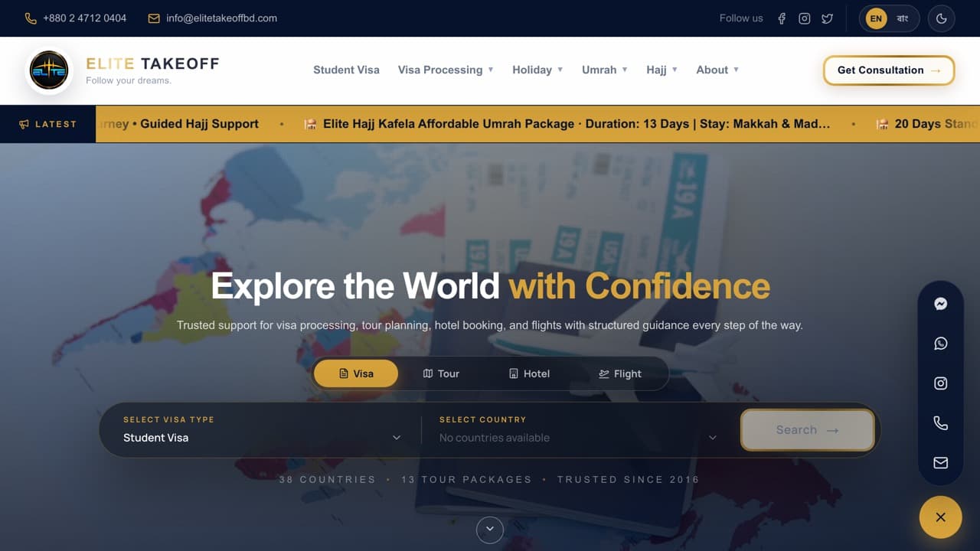Click the 13 TOUR PACKAGES stat text
The image size is (980, 551).
pos(466,479)
